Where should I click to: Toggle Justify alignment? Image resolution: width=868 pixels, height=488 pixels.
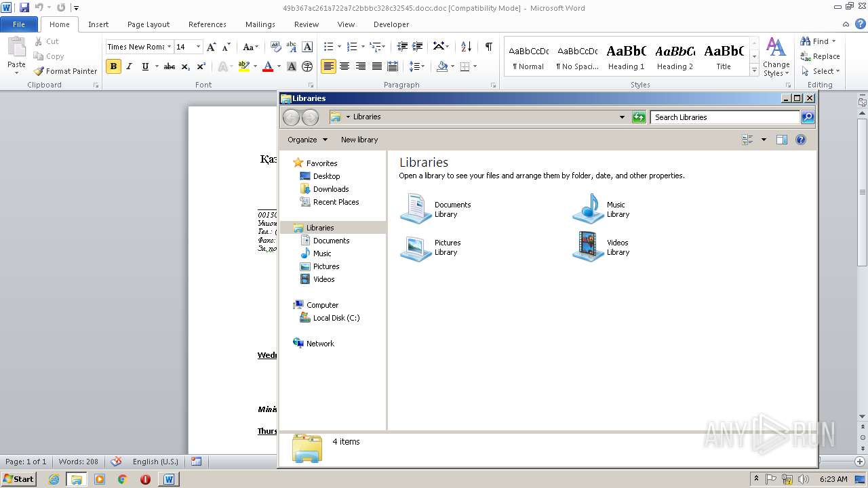376,66
